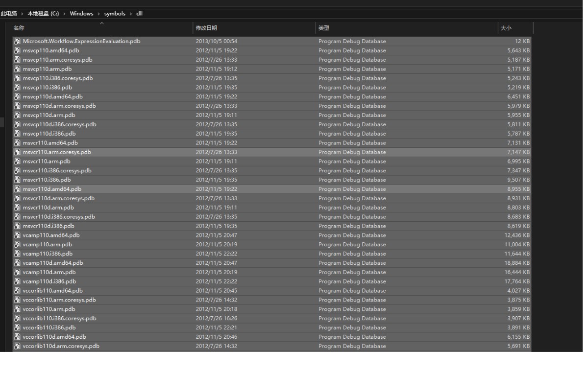Viewport: 588px width, 373px height.
Task: Click file icon of msvcr110.arm.pdb
Action: 17,162
